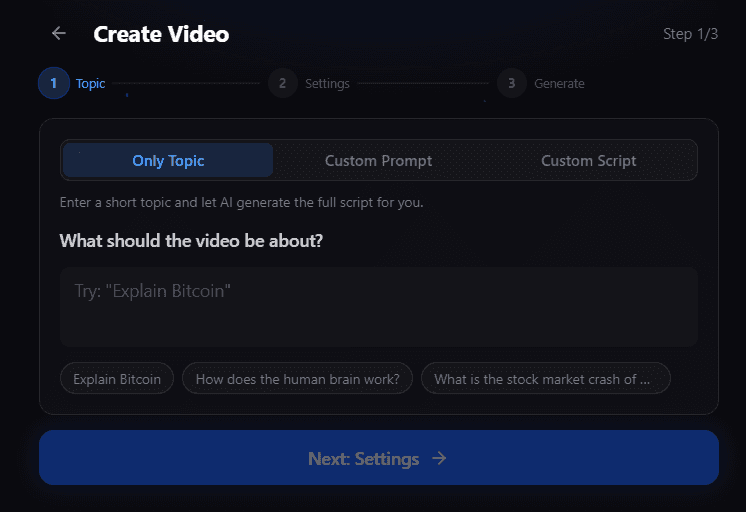
Task: Focus the video topic text field
Action: tap(378, 306)
